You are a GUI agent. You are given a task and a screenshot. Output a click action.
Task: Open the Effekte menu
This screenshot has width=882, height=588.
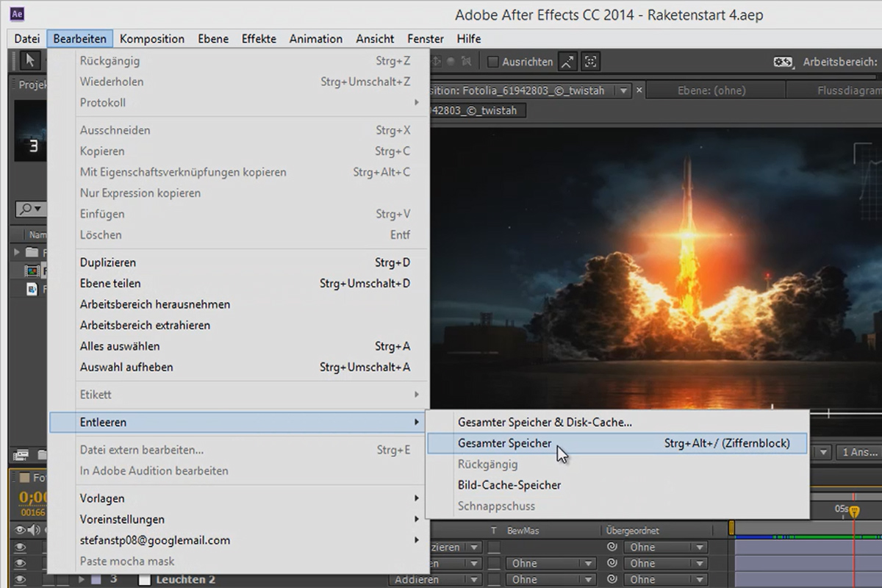pyautogui.click(x=259, y=38)
